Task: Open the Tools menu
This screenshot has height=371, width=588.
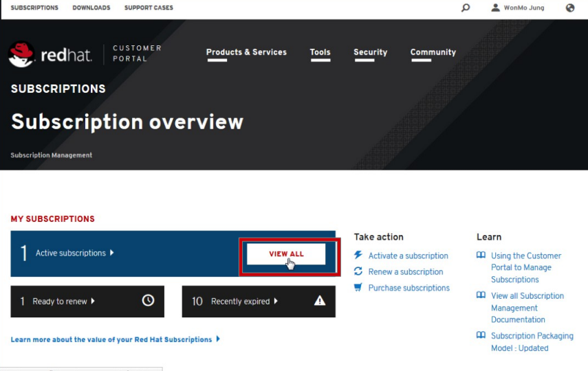Action: click(320, 52)
